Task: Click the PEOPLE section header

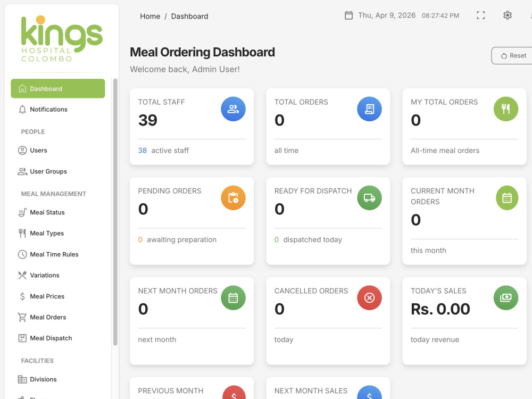Action: (33, 131)
